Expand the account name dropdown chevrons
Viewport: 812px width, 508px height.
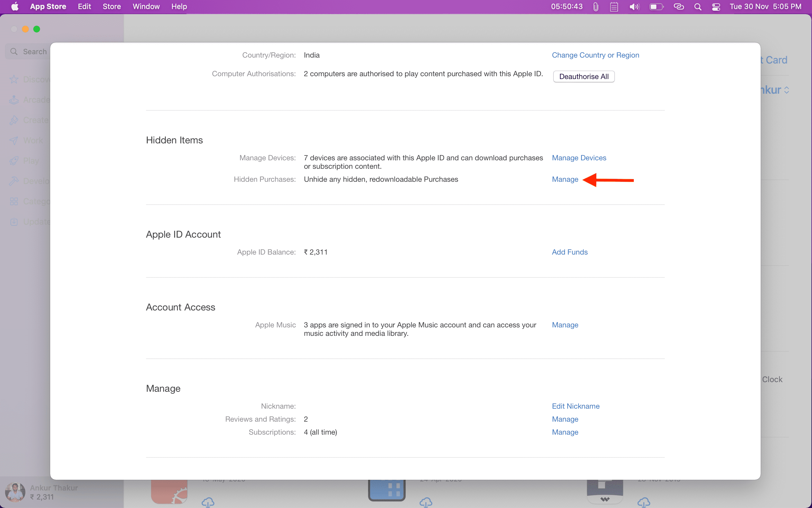click(x=787, y=90)
